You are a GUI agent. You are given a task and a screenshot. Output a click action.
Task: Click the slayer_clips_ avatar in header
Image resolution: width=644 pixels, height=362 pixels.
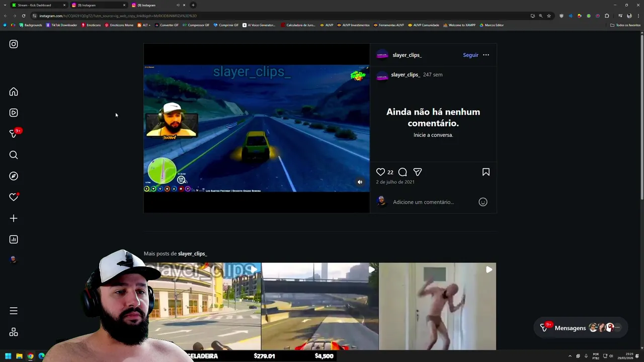pos(382,55)
